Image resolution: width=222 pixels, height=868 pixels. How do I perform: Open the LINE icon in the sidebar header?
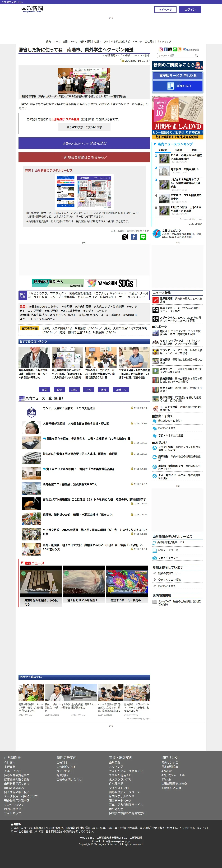(175, 50)
